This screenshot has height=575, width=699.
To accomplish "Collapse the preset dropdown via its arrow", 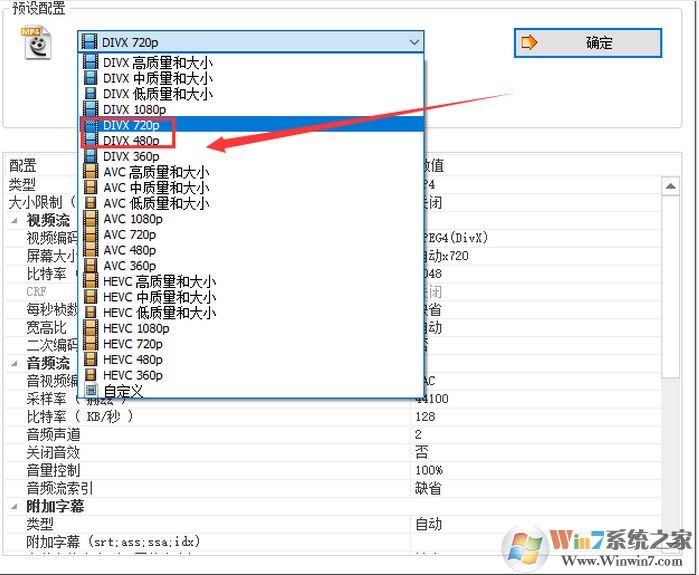I will tap(414, 42).
